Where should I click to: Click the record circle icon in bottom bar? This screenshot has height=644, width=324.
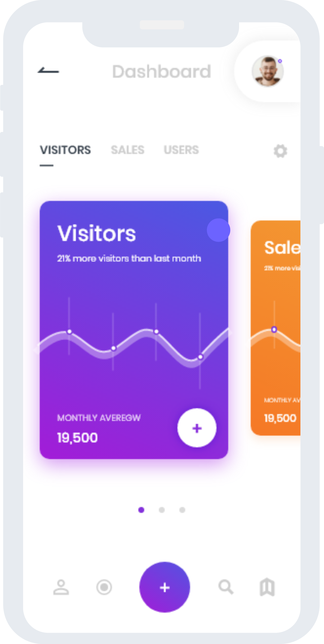pyautogui.click(x=105, y=588)
